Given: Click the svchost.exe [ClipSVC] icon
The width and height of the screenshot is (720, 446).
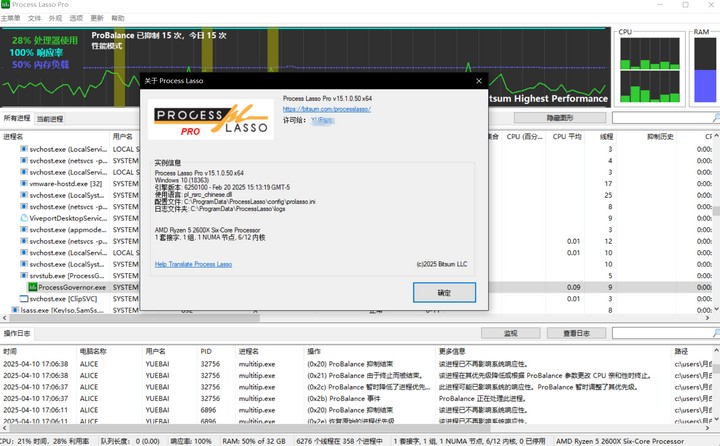Looking at the screenshot, I should click(24, 299).
